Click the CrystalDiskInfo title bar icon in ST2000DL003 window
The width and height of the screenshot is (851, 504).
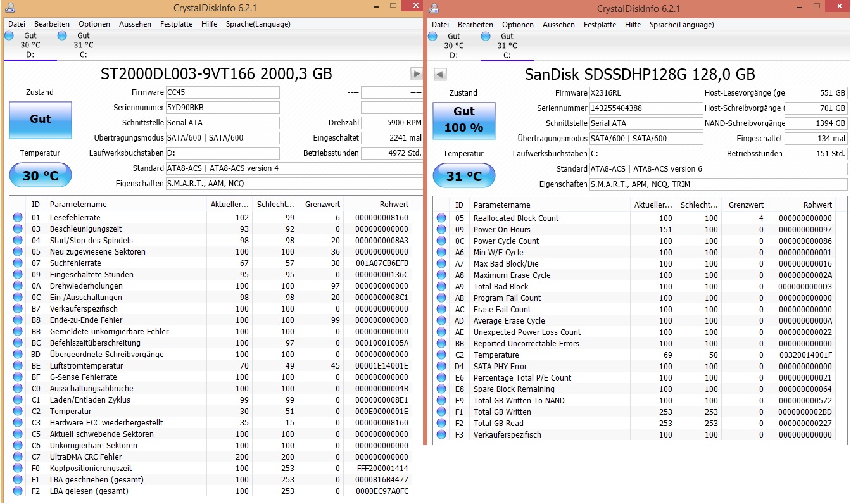(x=9, y=8)
